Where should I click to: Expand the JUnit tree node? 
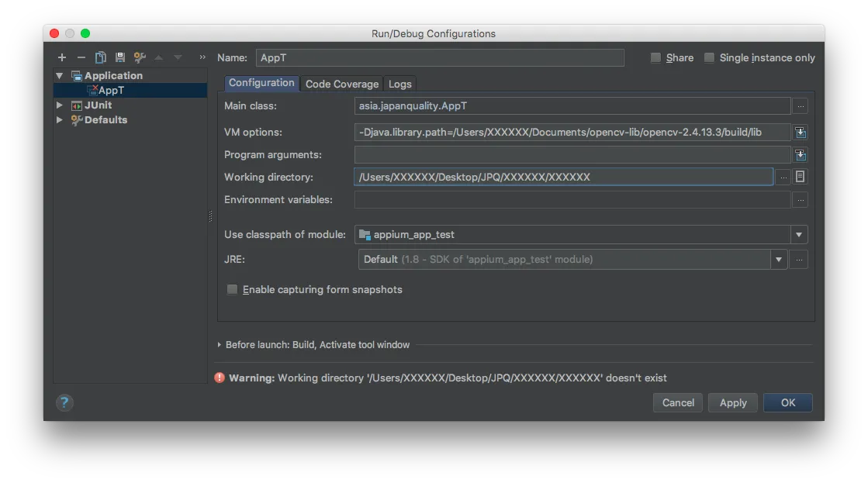pos(60,105)
